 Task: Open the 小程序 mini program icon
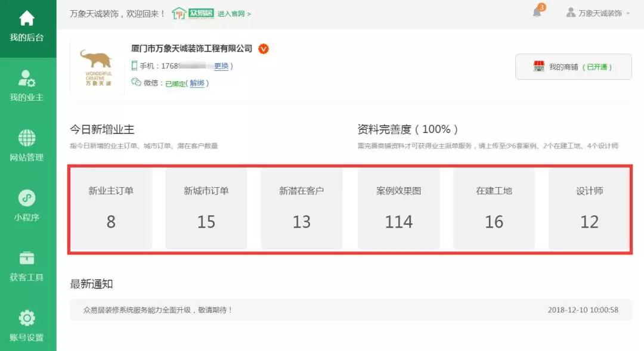(x=27, y=198)
